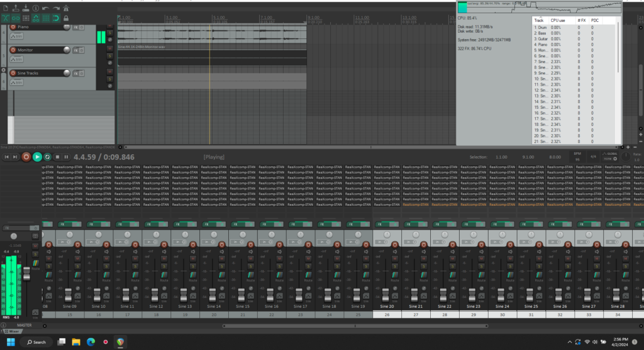The height and width of the screenshot is (350, 644).
Task: Pause playback with transport Pause button
Action: [x=66, y=157]
